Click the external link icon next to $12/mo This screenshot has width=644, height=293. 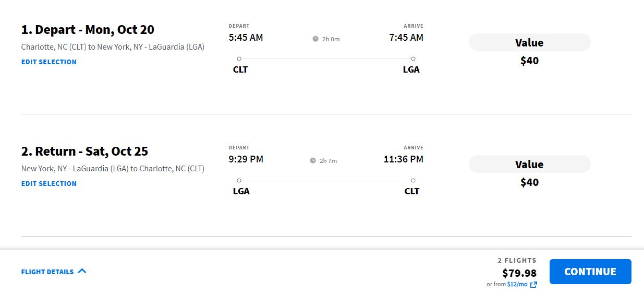[533, 285]
